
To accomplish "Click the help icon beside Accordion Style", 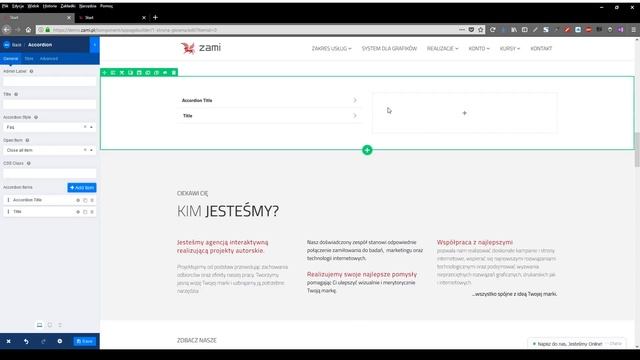I will [36, 118].
